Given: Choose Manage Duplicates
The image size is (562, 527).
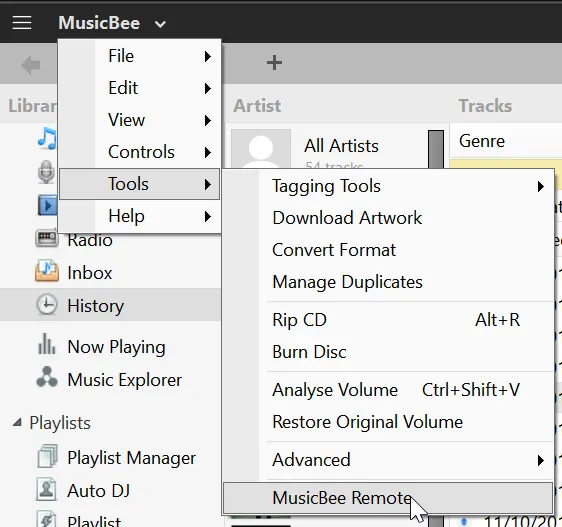Looking at the screenshot, I should 388,282.
